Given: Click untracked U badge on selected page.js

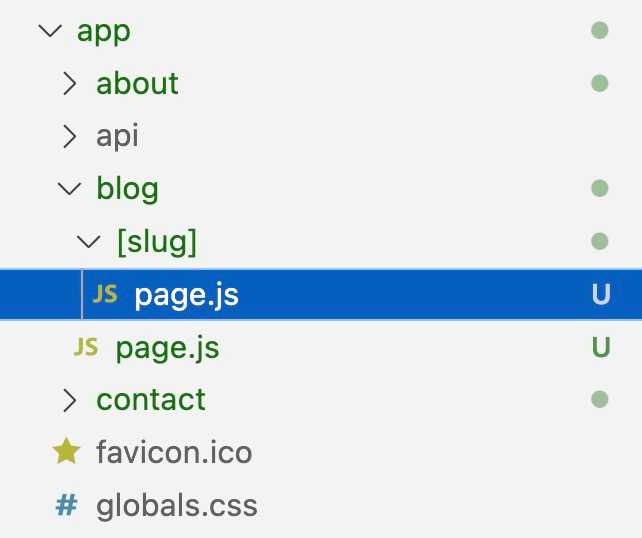Looking at the screenshot, I should point(600,295).
